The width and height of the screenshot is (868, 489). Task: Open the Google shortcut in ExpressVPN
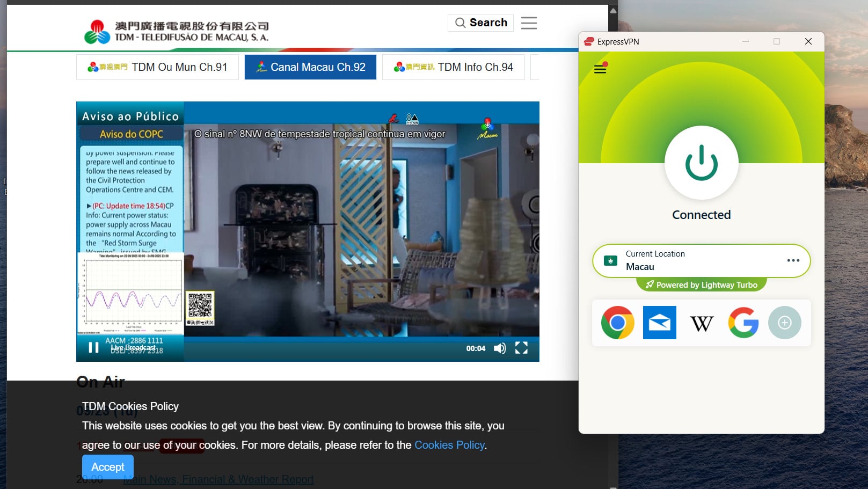pos(743,323)
